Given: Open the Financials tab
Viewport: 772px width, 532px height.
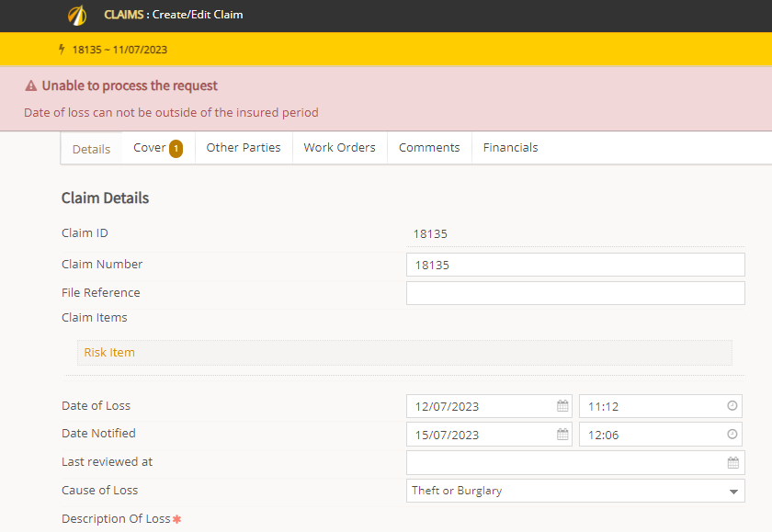Looking at the screenshot, I should 511,148.
